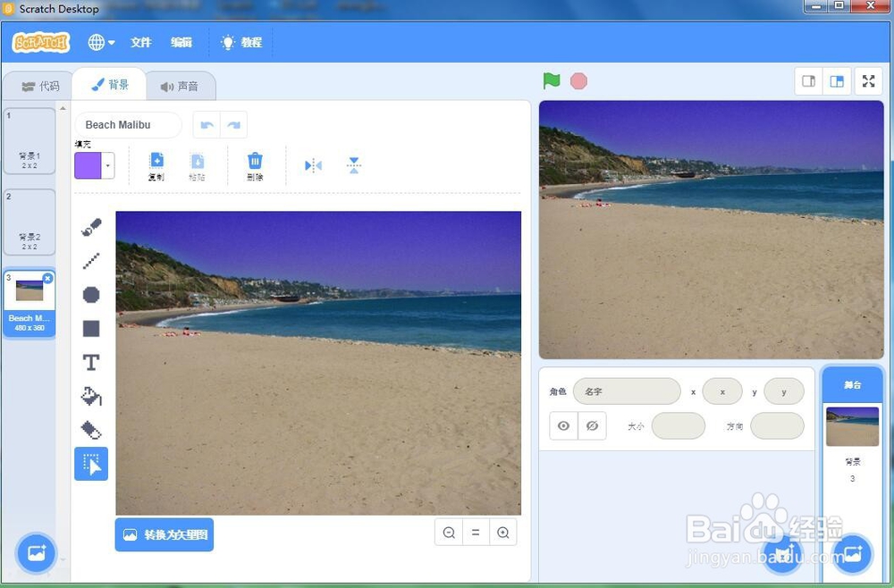Delete Beach Malibu backdrop via x button

point(48,278)
